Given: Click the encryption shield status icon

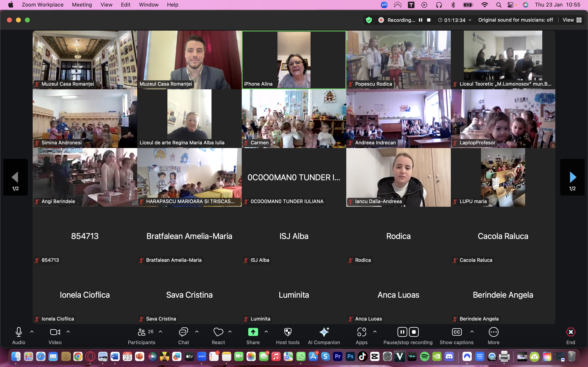Looking at the screenshot, I should tap(369, 20).
